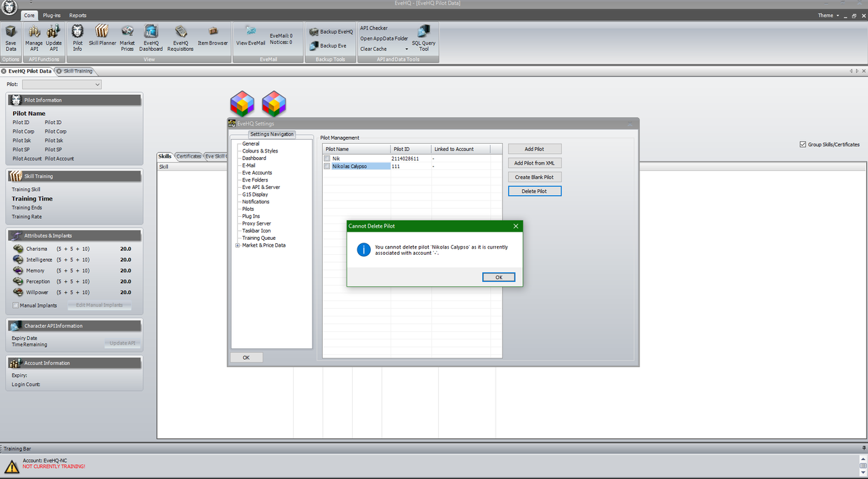Select General in Settings Navigation
Image resolution: width=868 pixels, height=479 pixels.
[x=251, y=144]
